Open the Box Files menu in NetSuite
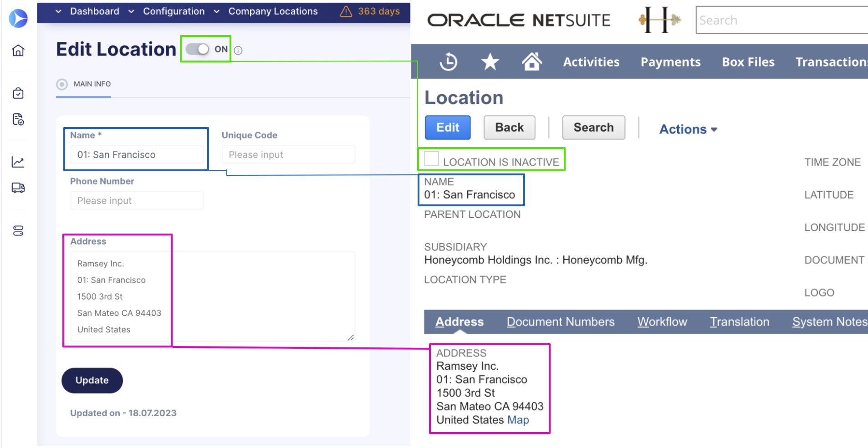 click(748, 62)
